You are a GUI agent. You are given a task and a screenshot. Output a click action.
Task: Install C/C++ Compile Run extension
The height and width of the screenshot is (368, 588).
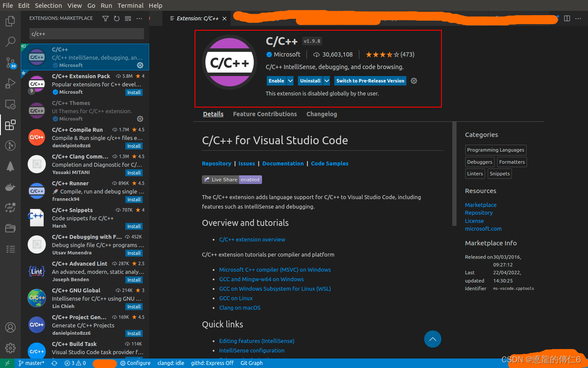tap(134, 146)
